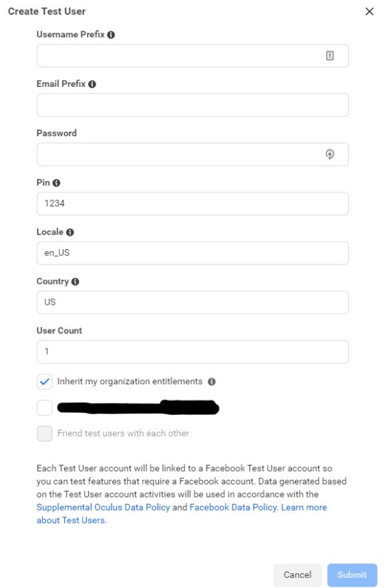Viewport: 385px width, 588px height.
Task: Open the Facebook Data Policy link
Action: click(x=234, y=507)
